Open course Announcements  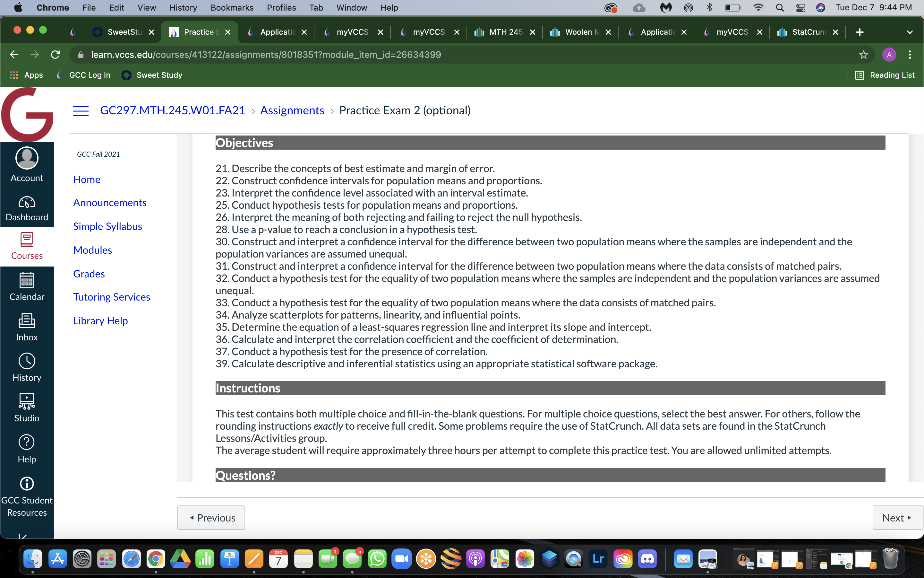[x=110, y=203]
